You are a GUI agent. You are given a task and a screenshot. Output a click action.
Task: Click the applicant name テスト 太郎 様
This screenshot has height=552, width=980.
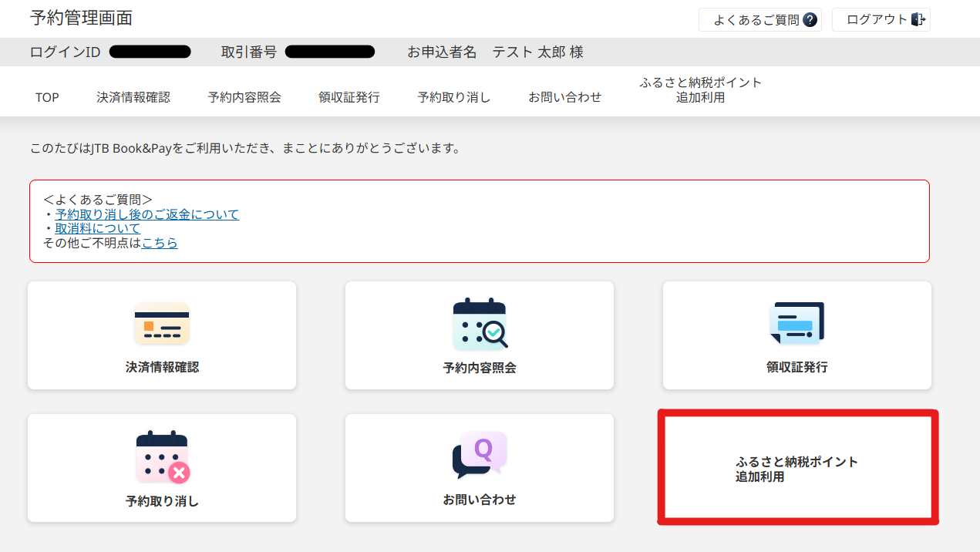[x=538, y=52]
